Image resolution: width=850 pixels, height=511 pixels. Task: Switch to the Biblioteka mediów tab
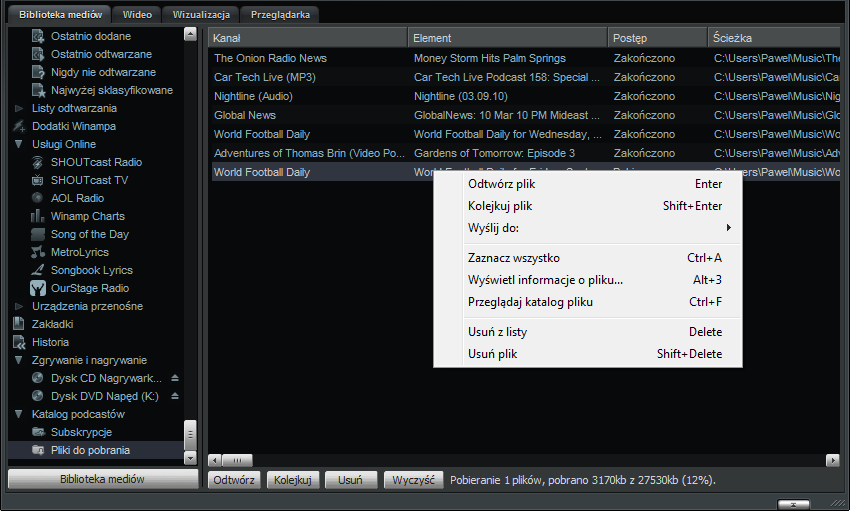coord(60,15)
